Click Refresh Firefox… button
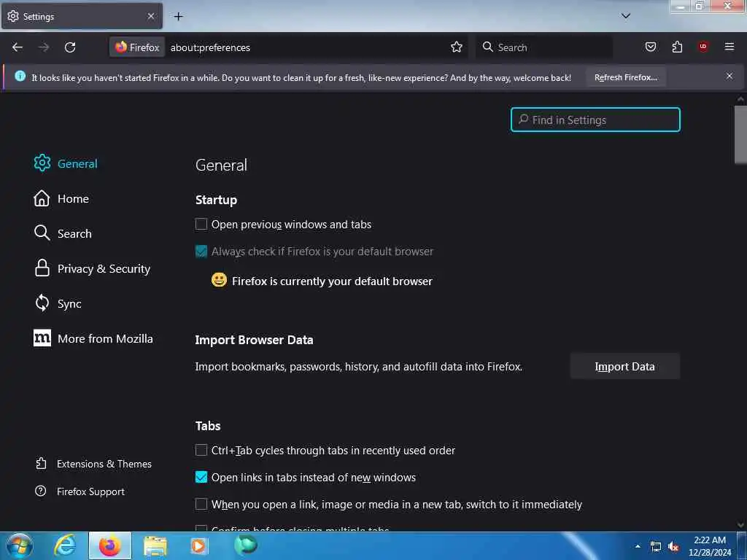 [625, 77]
